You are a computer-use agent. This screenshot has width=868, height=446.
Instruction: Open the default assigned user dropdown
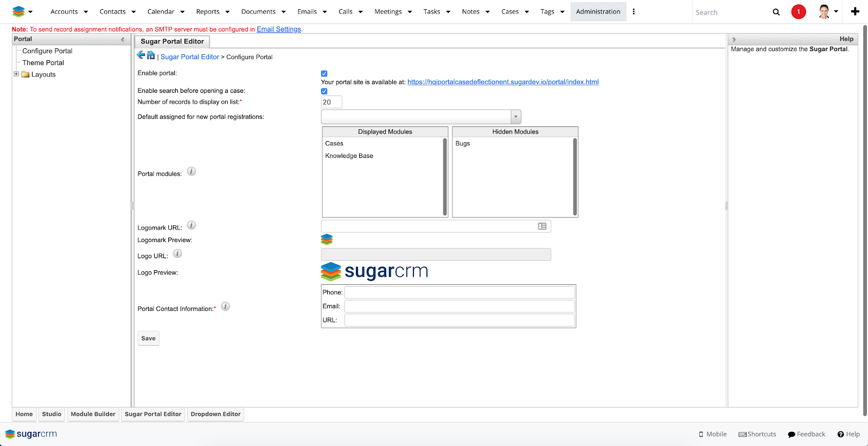point(515,117)
